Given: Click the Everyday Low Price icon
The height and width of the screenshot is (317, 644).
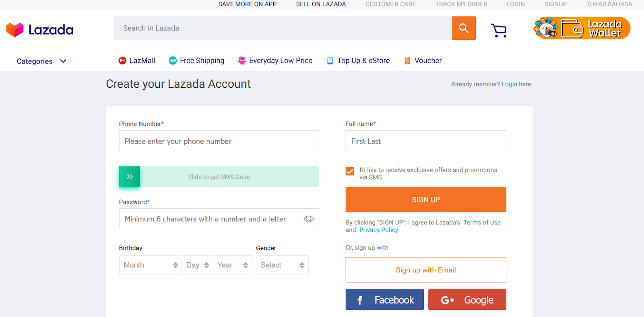Looking at the screenshot, I should [x=242, y=61].
